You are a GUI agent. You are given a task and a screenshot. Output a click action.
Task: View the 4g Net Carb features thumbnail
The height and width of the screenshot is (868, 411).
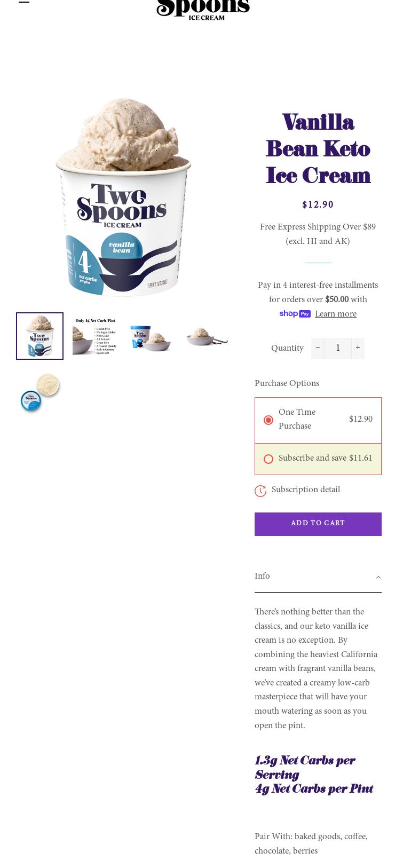coord(96,336)
